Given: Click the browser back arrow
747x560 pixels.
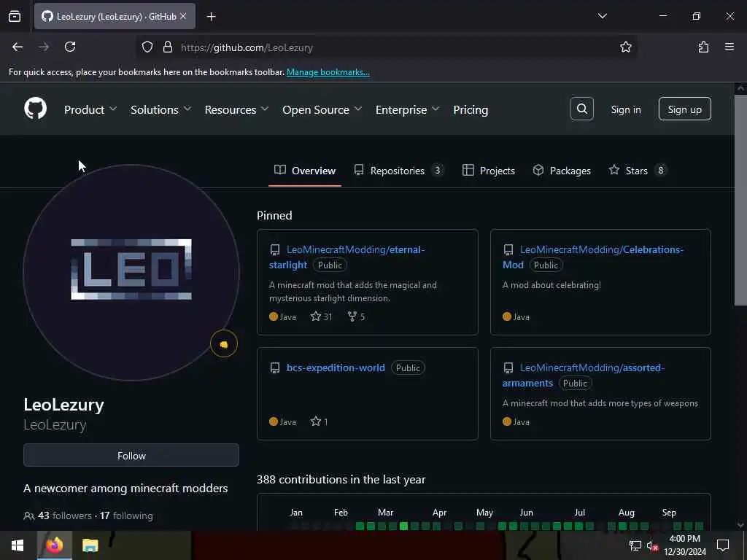Looking at the screenshot, I should coord(18,47).
